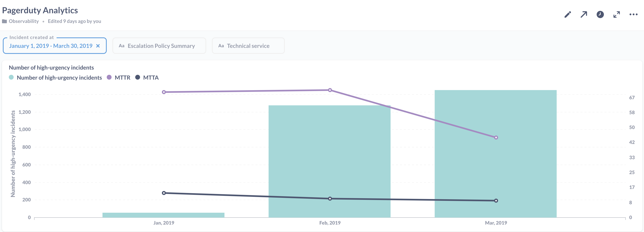Open the three-dot more options menu
Image resolution: width=644 pixels, height=232 pixels.
pos(633,14)
